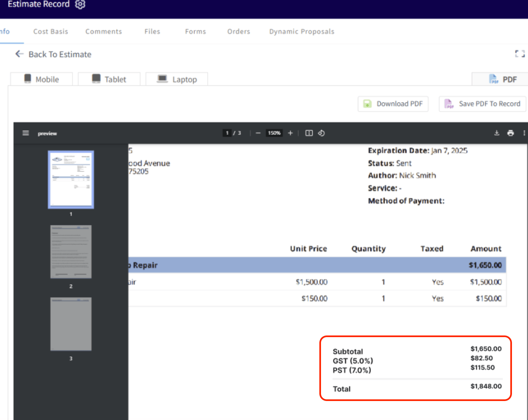528x420 pixels.
Task: Click PST (7.0%) label
Action: (x=352, y=371)
